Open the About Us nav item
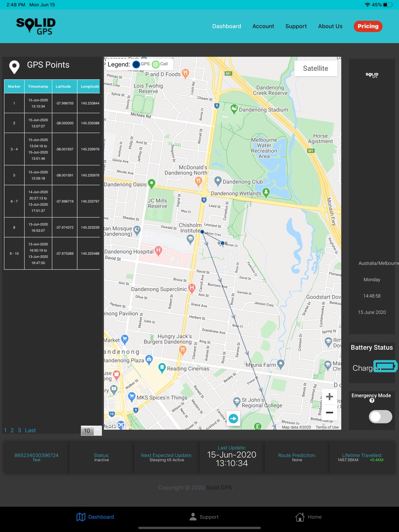 330,26
